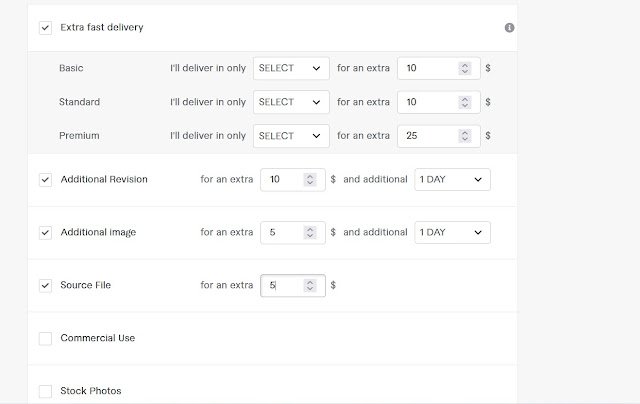Uncheck the Extra fast delivery checkbox
This screenshot has width=640, height=404.
45,28
